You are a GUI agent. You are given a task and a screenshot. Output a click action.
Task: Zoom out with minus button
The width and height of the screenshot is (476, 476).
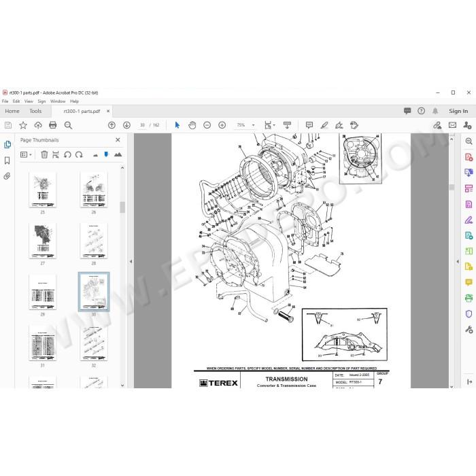pyautogui.click(x=207, y=125)
